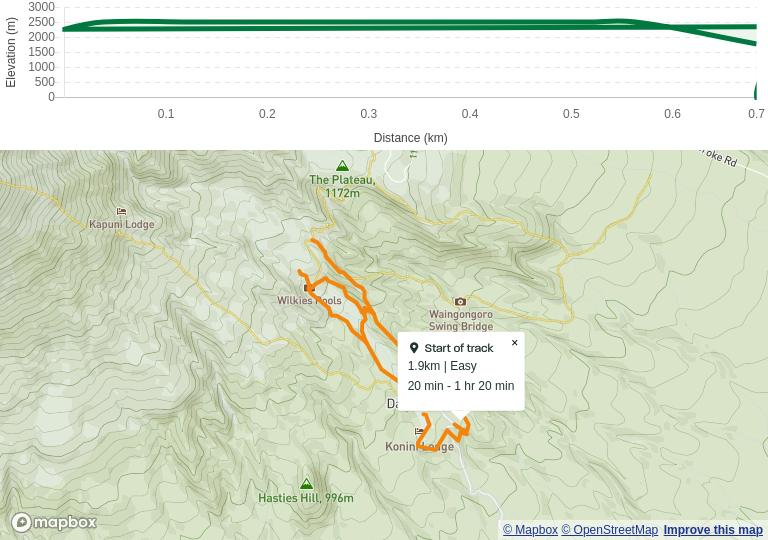Click the Mapbox logo
768x540 pixels.
click(54, 522)
